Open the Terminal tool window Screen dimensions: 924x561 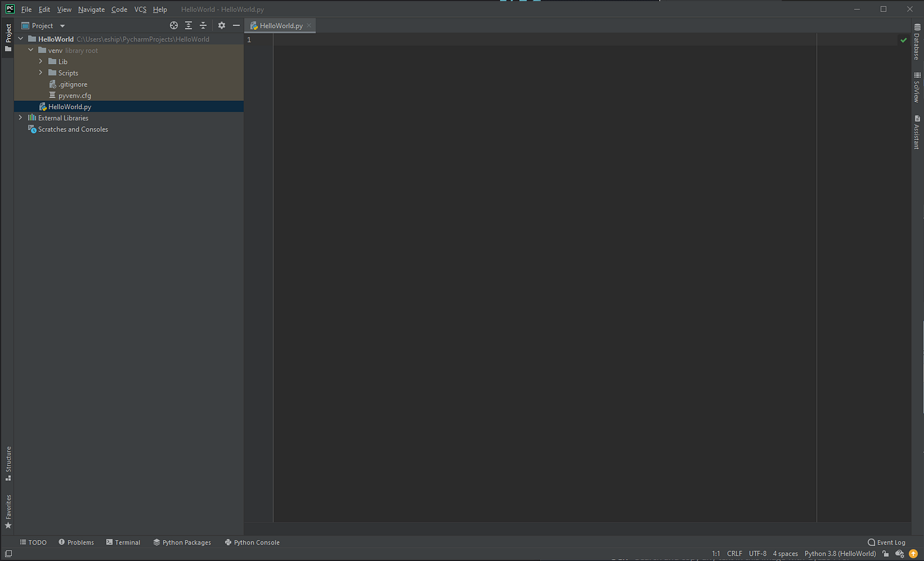click(123, 543)
